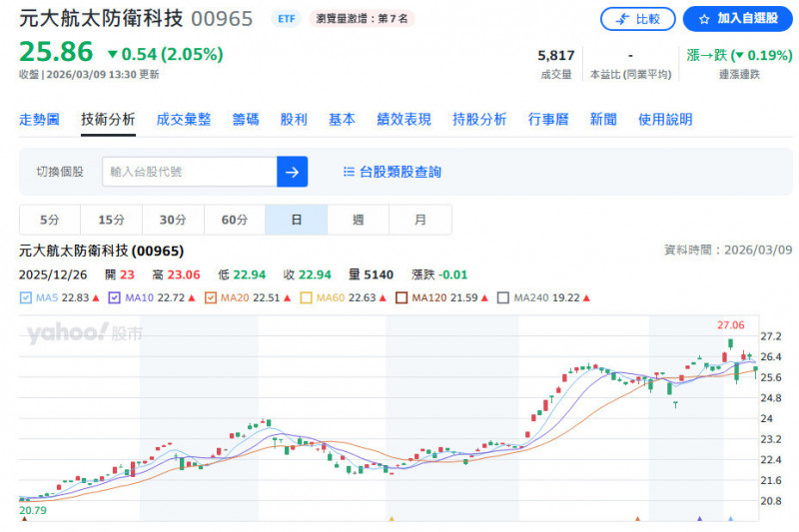Image resolution: width=799 pixels, height=532 pixels.
Task: Open the 使用說明 tab
Action: click(665, 120)
